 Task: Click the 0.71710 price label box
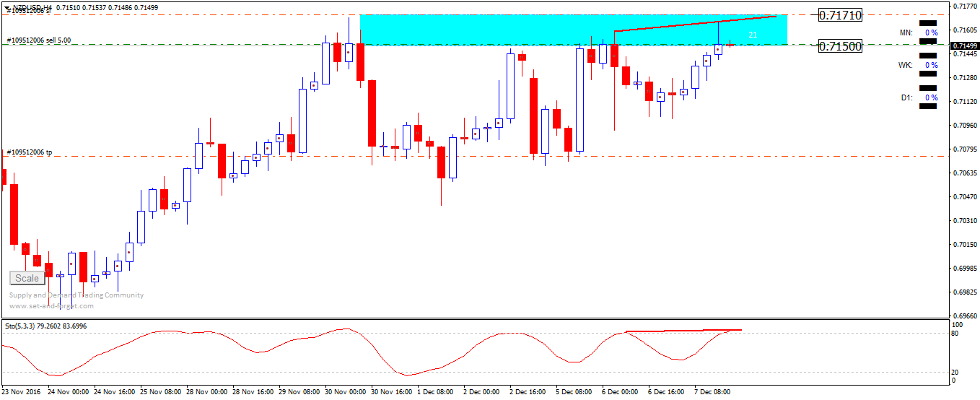[840, 14]
